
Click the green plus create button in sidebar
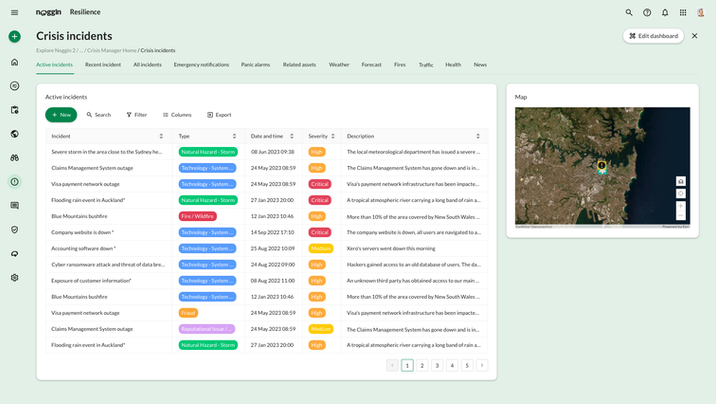(15, 37)
